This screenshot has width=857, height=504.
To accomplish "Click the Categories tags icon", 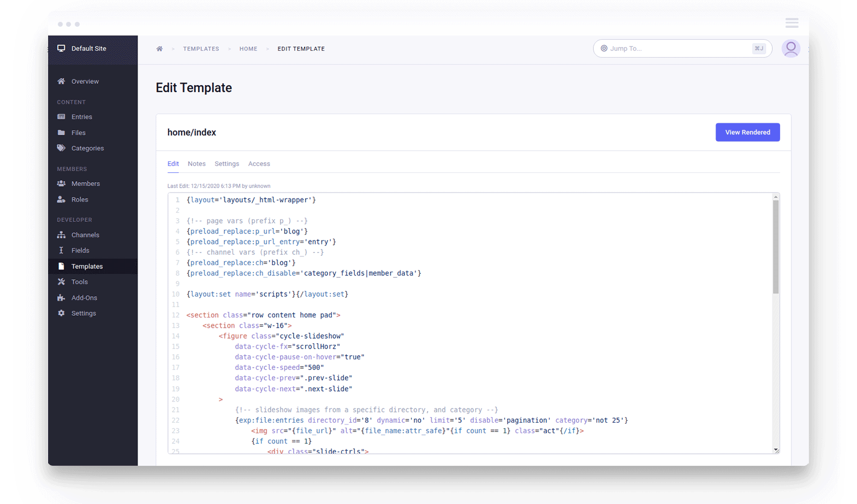I will [61, 148].
